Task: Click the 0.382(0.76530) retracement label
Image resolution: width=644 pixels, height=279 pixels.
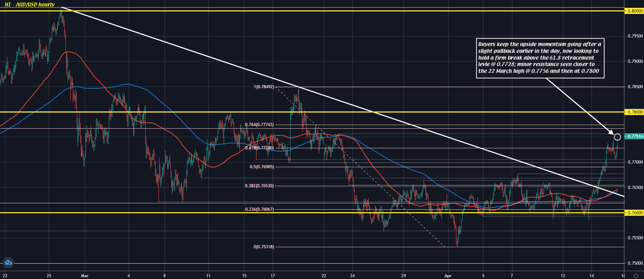Action: click(259, 186)
